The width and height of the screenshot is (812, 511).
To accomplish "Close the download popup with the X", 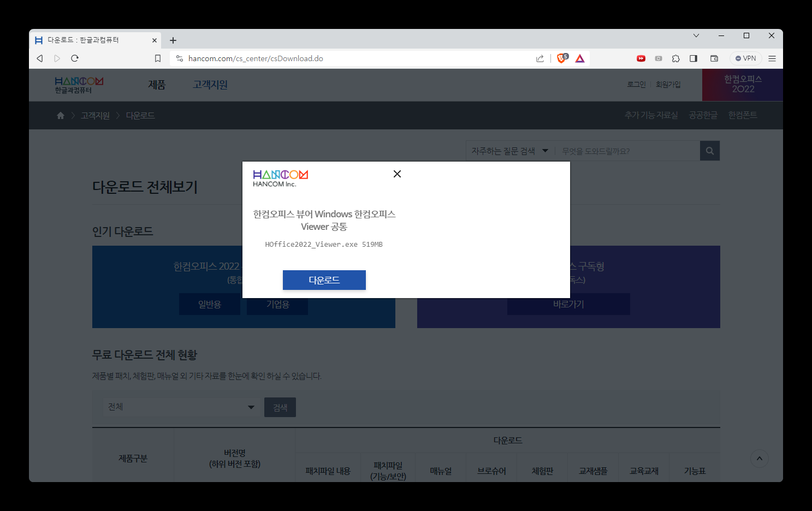I will tap(397, 174).
